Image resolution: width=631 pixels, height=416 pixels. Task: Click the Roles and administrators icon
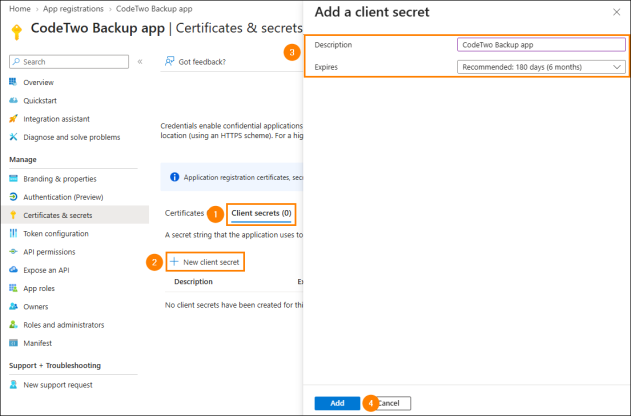click(13, 324)
